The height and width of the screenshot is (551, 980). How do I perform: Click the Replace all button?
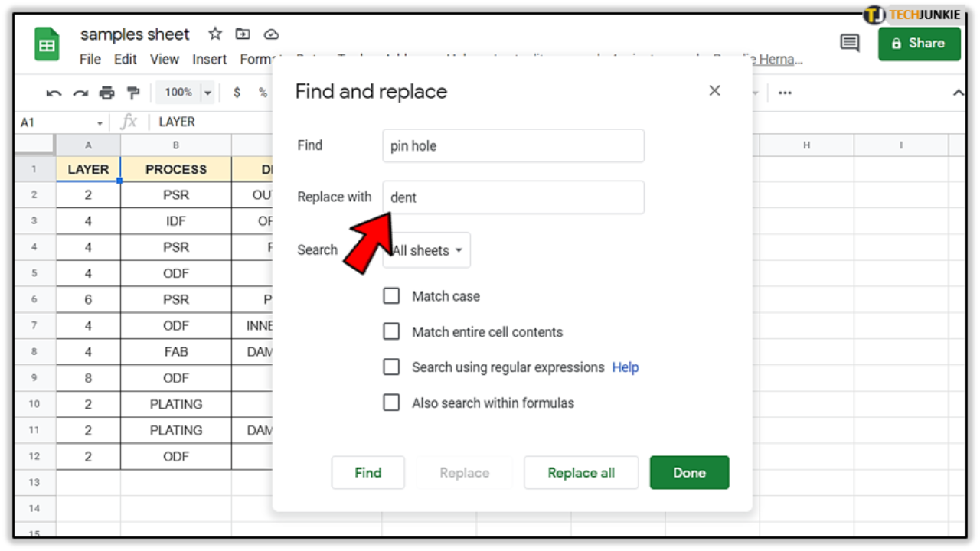[580, 472]
